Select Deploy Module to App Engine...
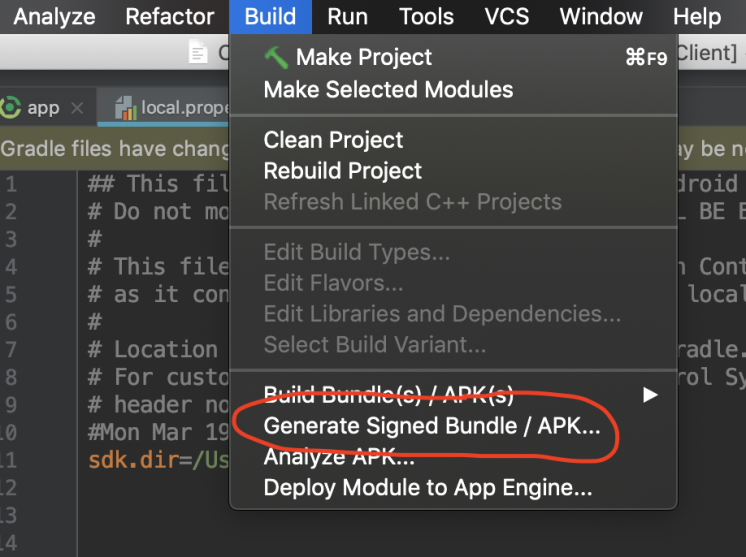The image size is (746, 557). click(428, 489)
